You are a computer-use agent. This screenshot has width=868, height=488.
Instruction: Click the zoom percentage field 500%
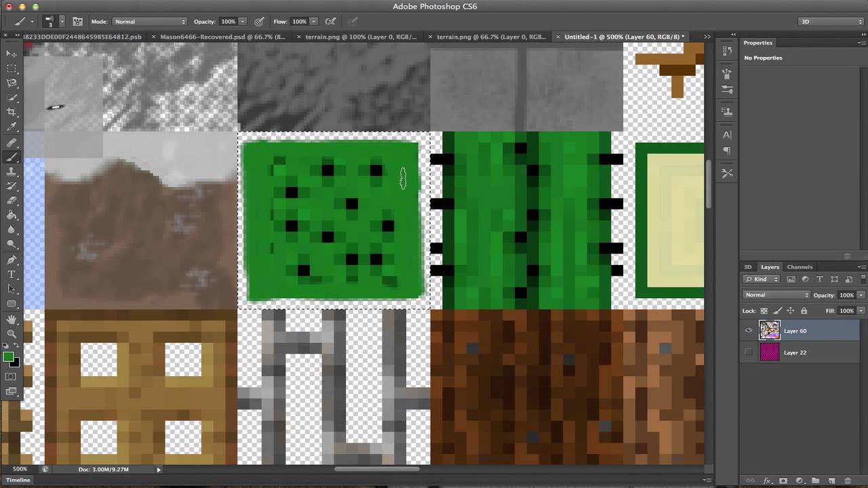(x=20, y=469)
